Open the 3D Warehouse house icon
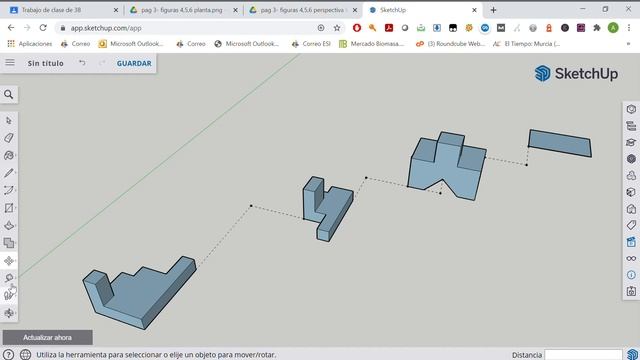Screen dimensions: 640x360 (631, 209)
